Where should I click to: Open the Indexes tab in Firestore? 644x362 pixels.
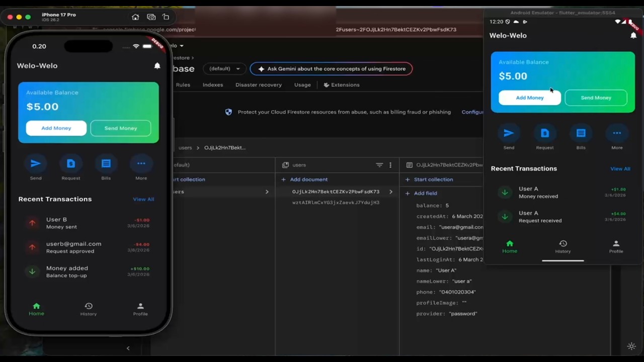coord(213,85)
